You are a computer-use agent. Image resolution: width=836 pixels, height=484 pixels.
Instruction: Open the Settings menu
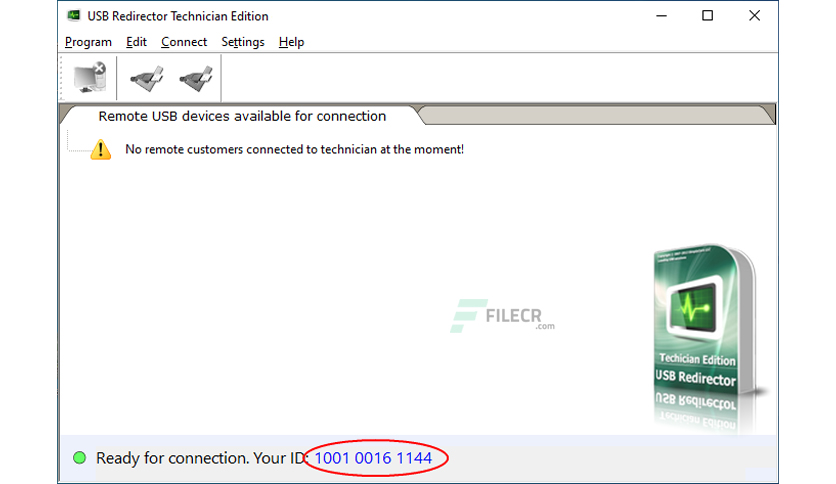click(x=243, y=42)
